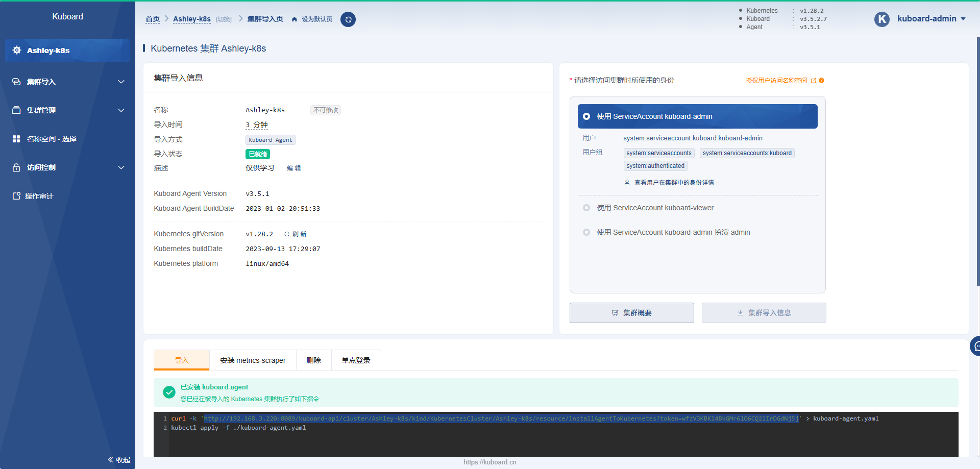Click the [切换] cluster switch link
The height and width of the screenshot is (469, 980).
224,19
